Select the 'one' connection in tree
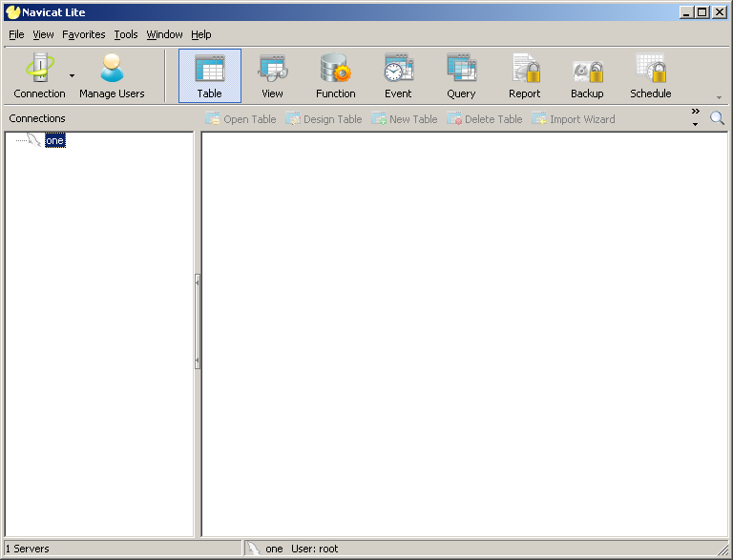 [54, 140]
